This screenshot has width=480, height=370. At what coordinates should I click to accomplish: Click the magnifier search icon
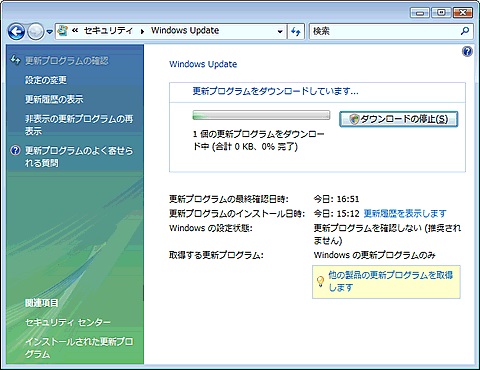(x=465, y=31)
